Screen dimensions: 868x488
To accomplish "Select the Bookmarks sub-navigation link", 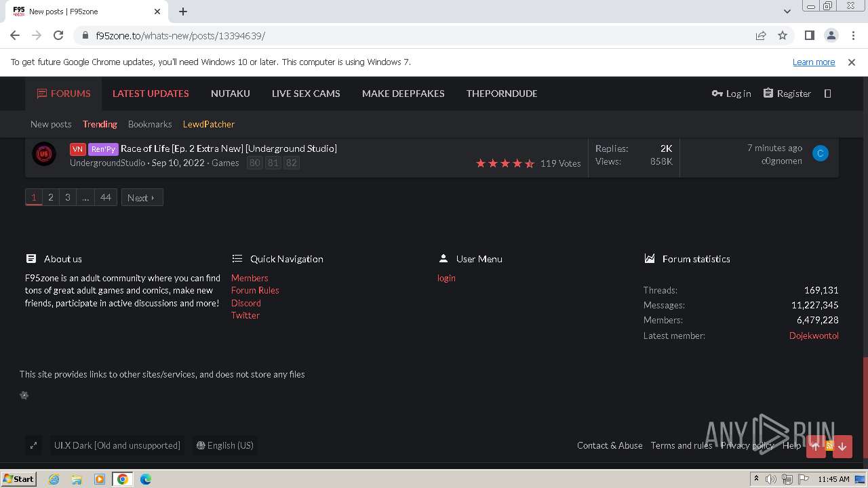I will (x=150, y=124).
